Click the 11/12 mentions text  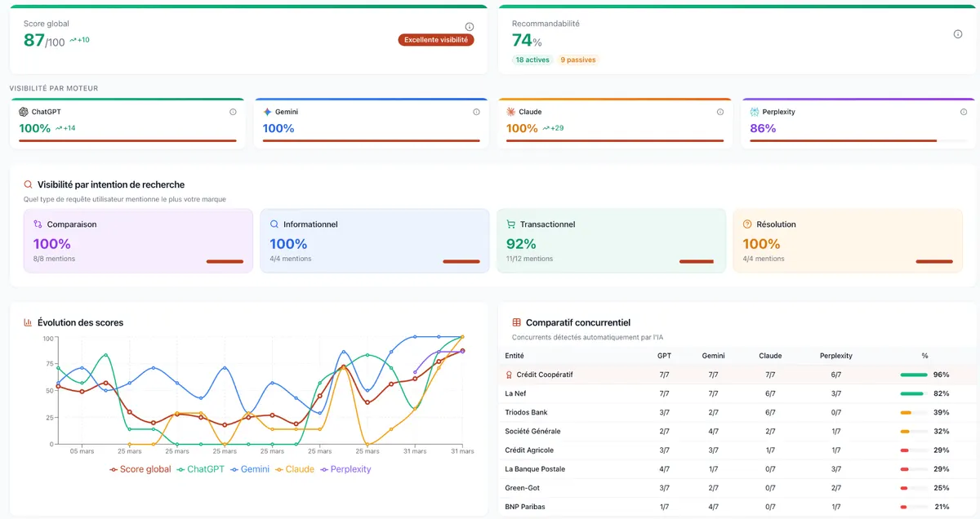pyautogui.click(x=529, y=259)
